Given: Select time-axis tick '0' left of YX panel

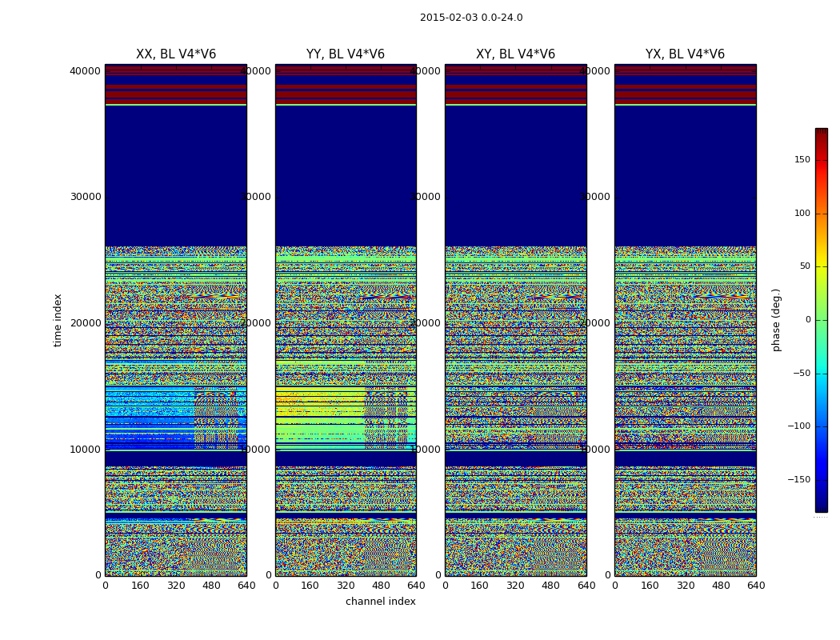Looking at the screenshot, I should [607, 575].
